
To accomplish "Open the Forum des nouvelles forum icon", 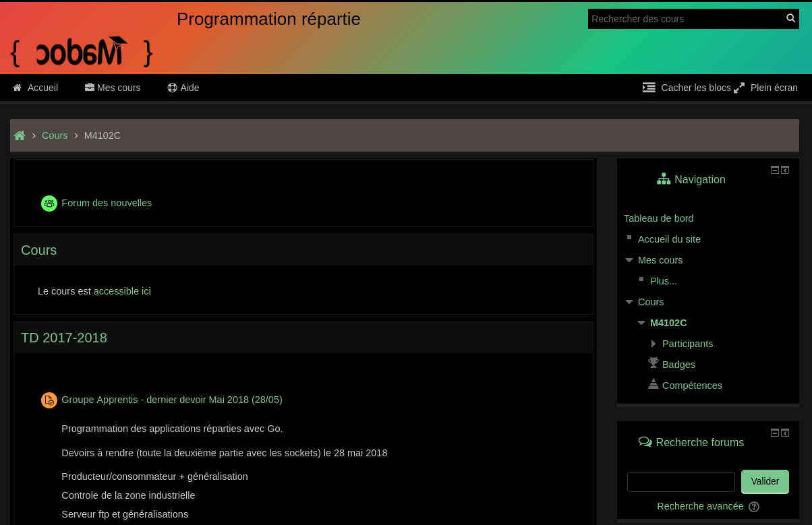I will tap(49, 203).
